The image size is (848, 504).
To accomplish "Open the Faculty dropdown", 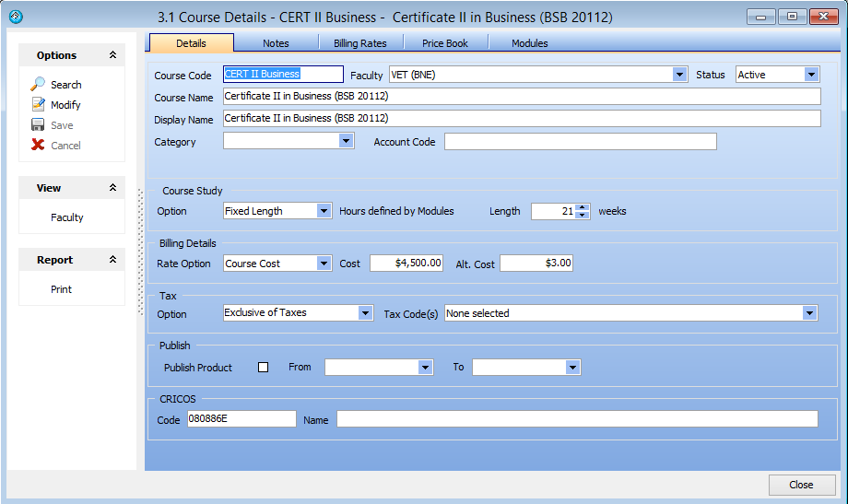I will 679,75.
